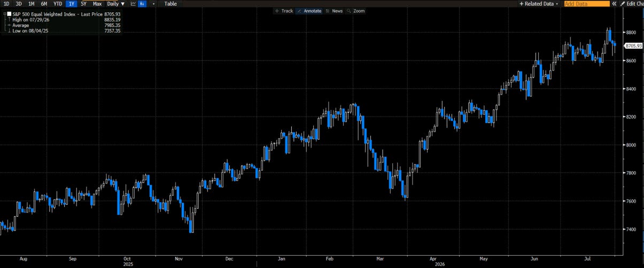The width and height of the screenshot is (644, 268).
Task: Open the Daily periodicity dropdown
Action: point(116,4)
